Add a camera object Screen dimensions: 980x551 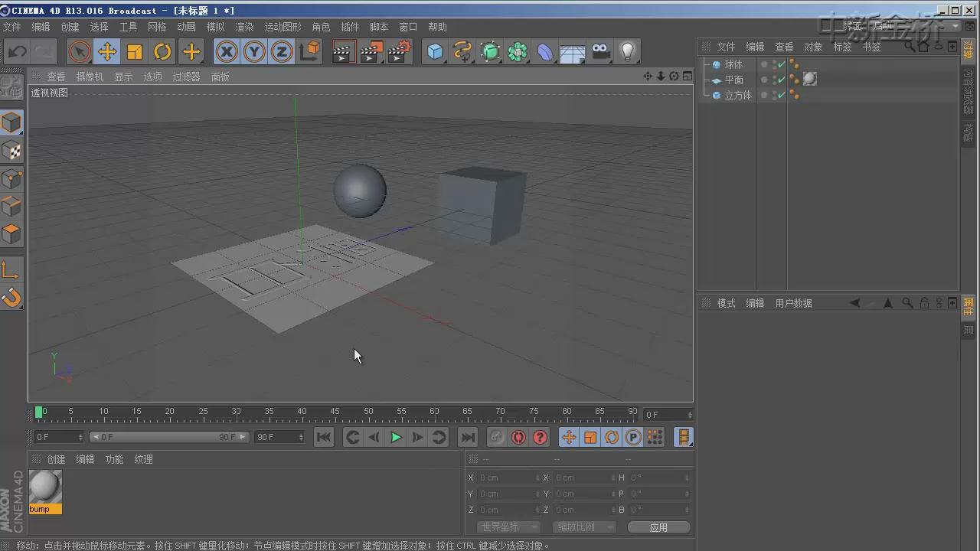pyautogui.click(x=600, y=51)
